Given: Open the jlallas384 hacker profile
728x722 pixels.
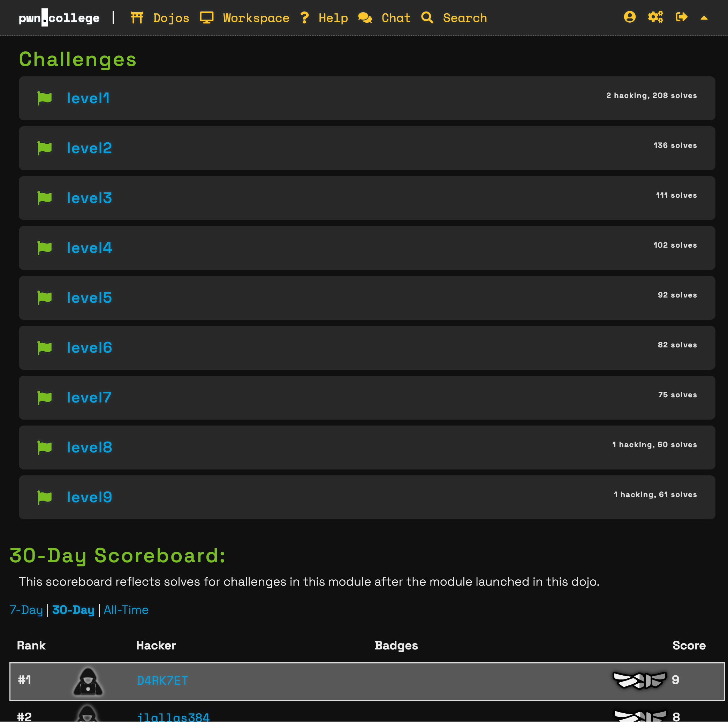Looking at the screenshot, I should click(173, 716).
